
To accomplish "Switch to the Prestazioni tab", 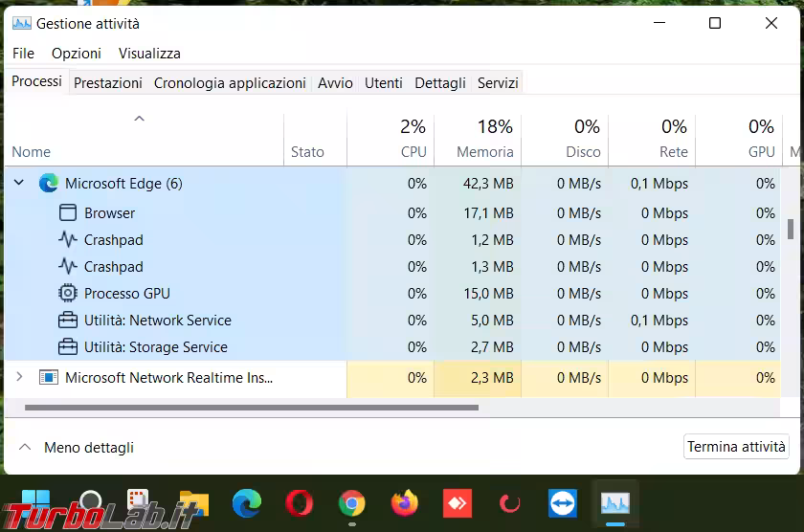I will click(108, 83).
